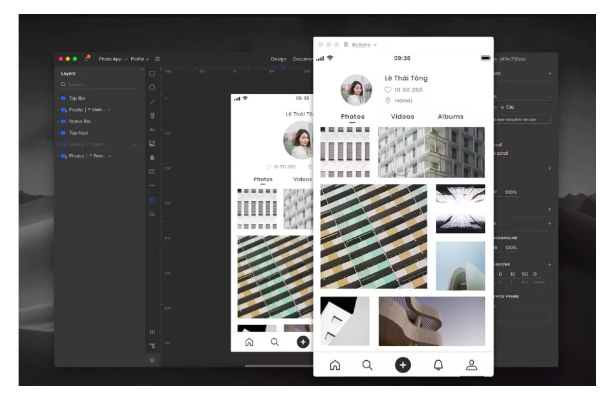Select the Ellipse tool in the editor toolbar
Screen dimensions: 612x405
(152, 88)
